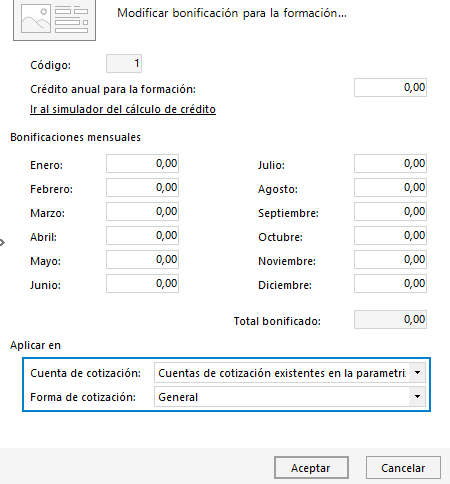
Task: Select the Febrero bonus amount field
Action: point(142,187)
